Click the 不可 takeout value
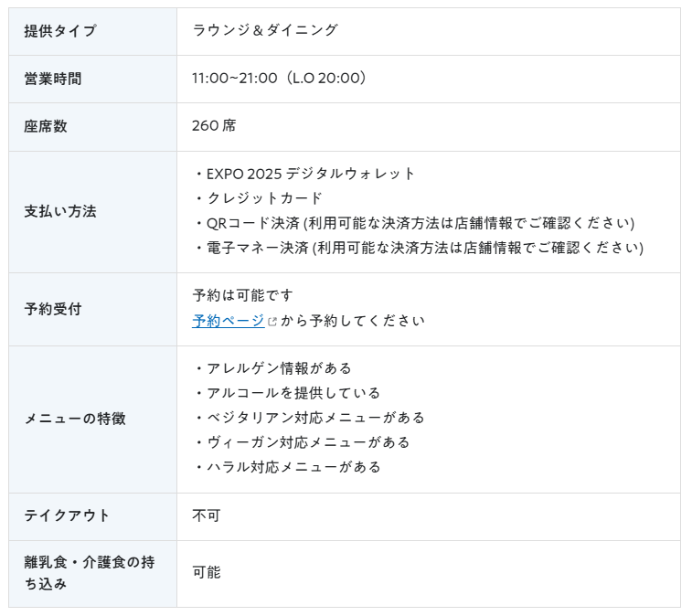Screen dimensions: 692x616 206,515
